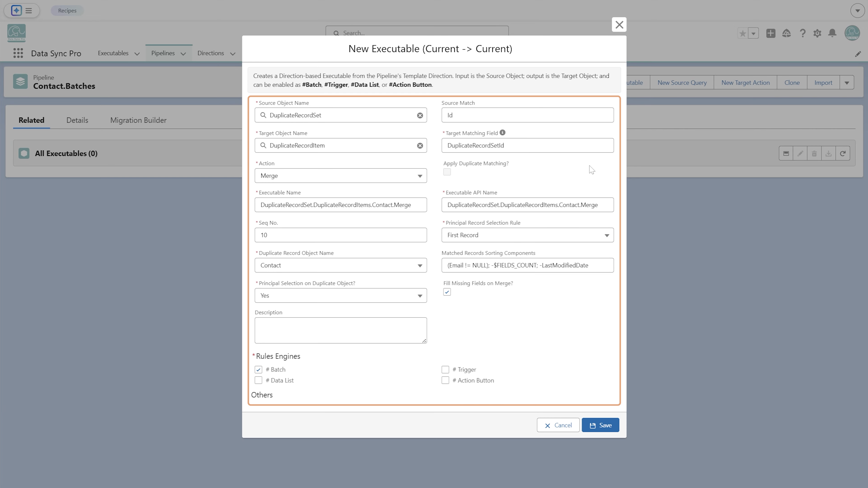The width and height of the screenshot is (868, 488).
Task: Click the Cancel button
Action: click(558, 425)
